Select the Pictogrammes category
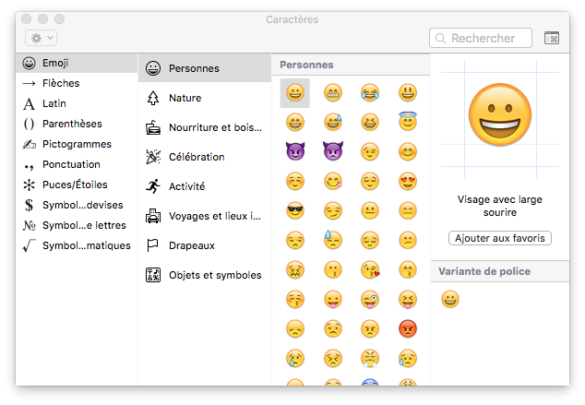 click(76, 144)
